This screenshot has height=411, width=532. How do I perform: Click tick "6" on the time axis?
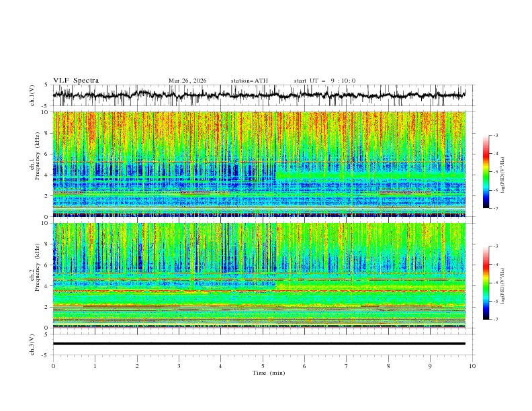click(x=304, y=366)
